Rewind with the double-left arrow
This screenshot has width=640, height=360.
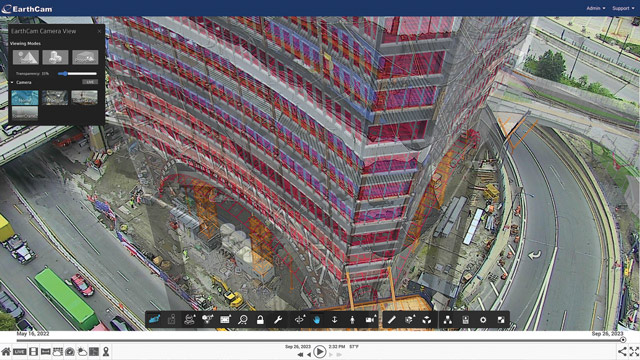click(x=300, y=355)
